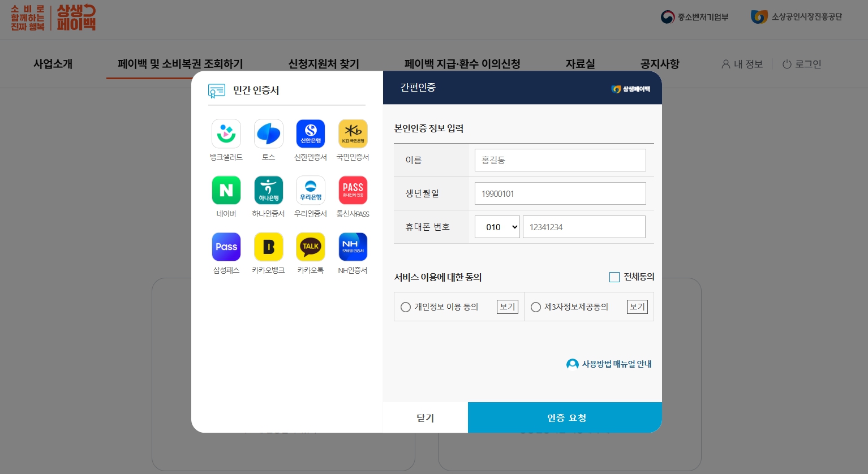Image resolution: width=868 pixels, height=474 pixels.
Task: Select the 개인정보 이용 동의 radio
Action: (406, 307)
